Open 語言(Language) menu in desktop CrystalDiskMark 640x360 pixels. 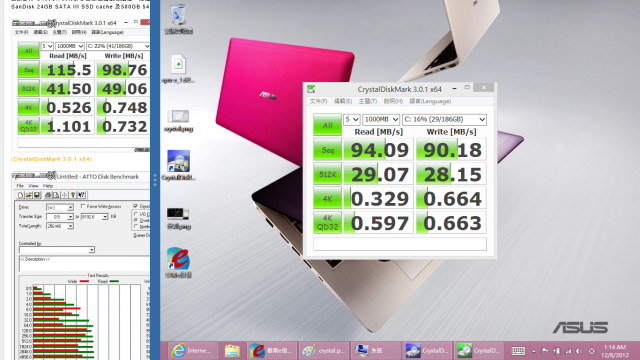430,101
